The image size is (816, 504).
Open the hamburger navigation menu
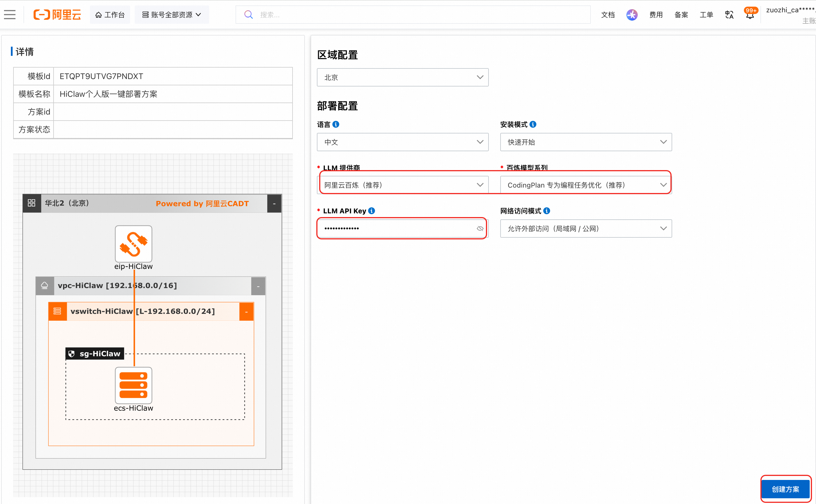pos(10,14)
